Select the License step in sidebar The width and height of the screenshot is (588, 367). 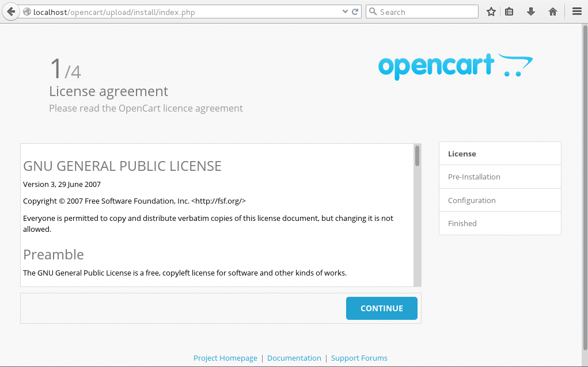(x=500, y=154)
